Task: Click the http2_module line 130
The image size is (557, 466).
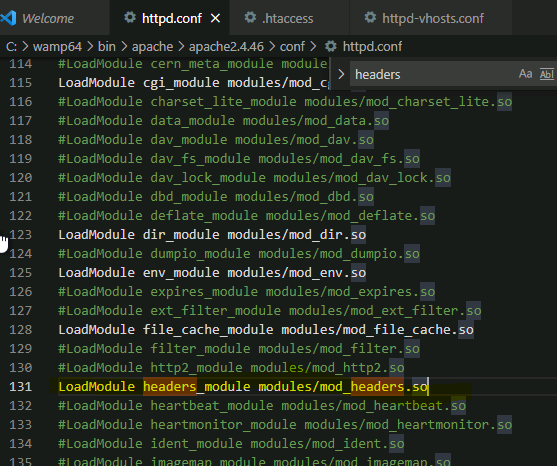Action: click(231, 368)
